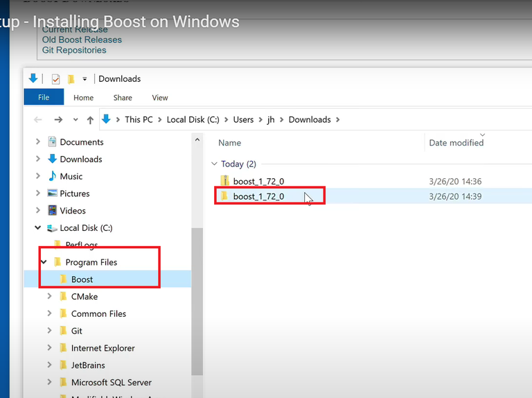Expand the CMake tree node

tap(50, 296)
